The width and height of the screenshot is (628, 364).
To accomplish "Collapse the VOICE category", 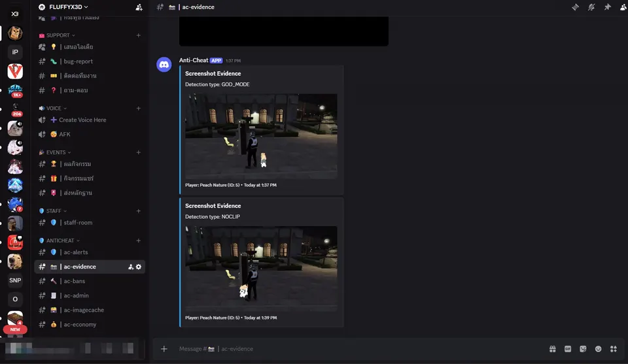I will [53, 108].
